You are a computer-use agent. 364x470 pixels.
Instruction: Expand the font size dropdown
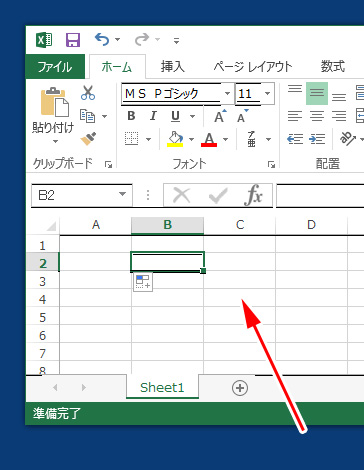267,93
